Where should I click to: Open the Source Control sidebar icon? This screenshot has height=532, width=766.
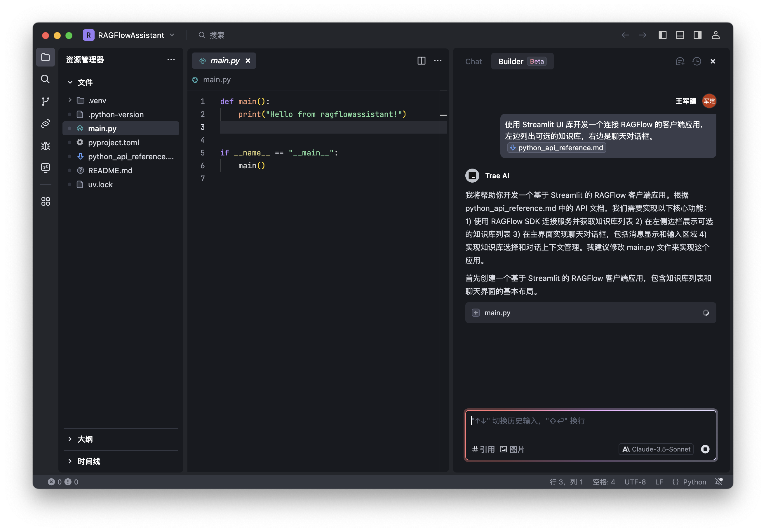45,101
